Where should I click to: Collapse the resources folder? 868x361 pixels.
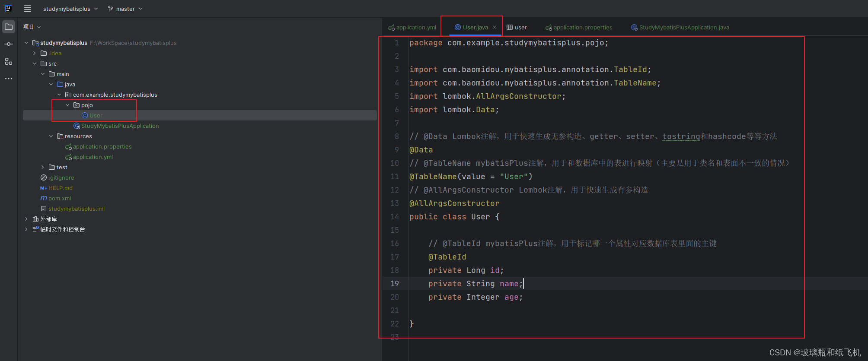(51, 136)
